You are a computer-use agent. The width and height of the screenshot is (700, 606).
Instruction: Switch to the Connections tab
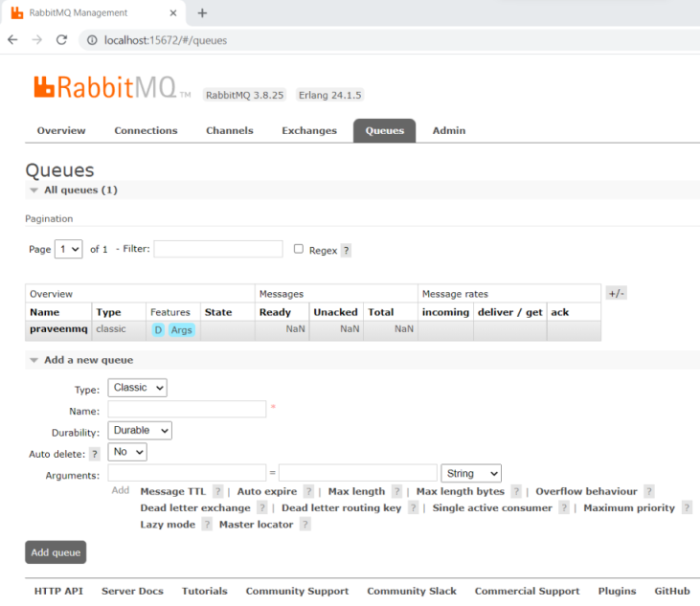(146, 131)
